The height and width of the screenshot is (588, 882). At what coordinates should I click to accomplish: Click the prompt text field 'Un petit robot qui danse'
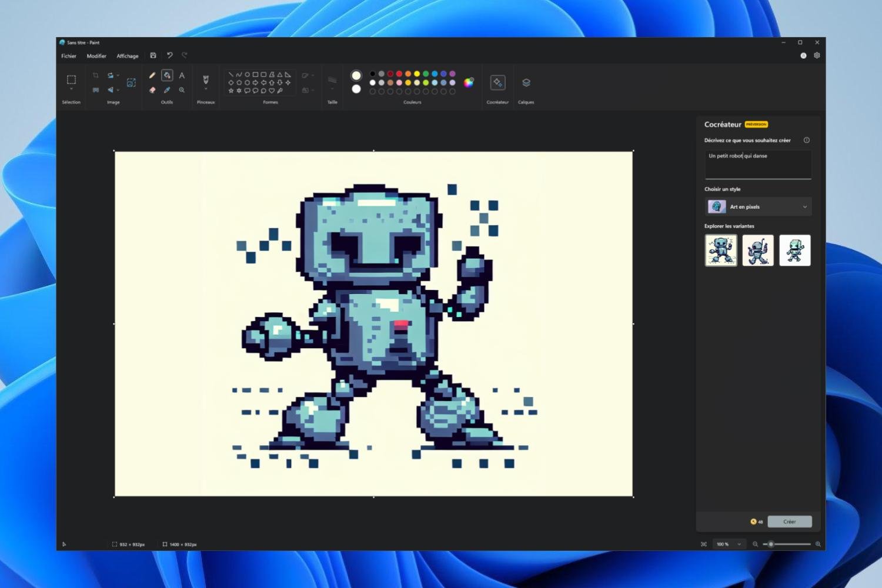758,164
